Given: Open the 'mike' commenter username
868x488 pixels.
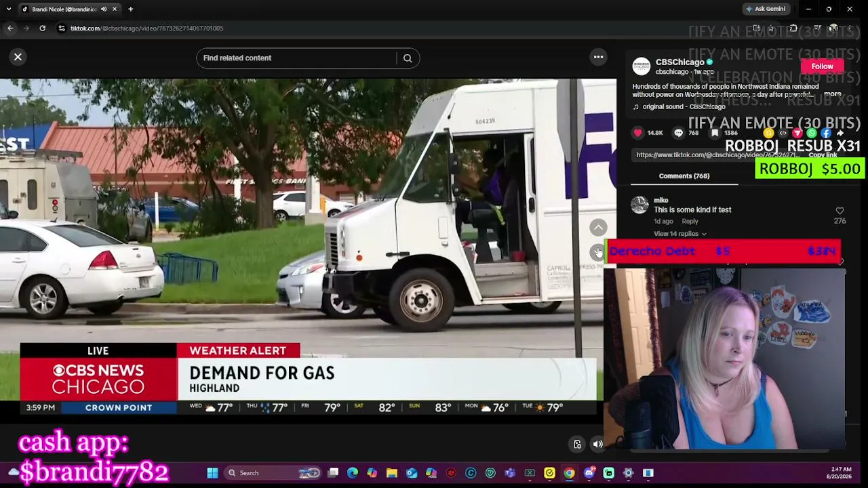Looking at the screenshot, I should click(x=661, y=200).
